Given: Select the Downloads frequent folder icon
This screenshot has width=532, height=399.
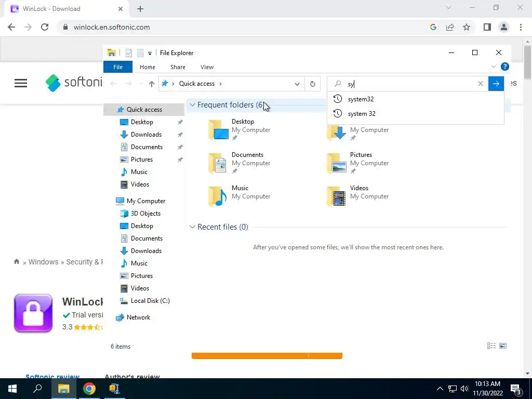Looking at the screenshot, I should point(337,132).
